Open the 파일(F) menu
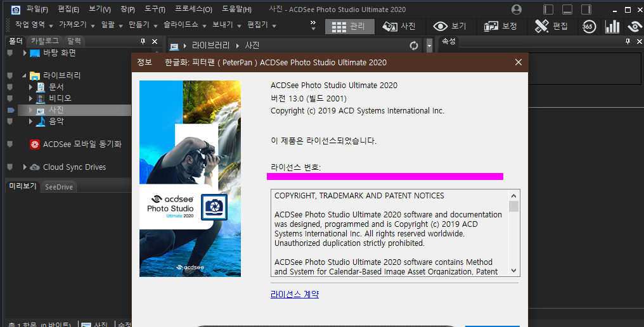The height and width of the screenshot is (327, 644). coord(37,9)
